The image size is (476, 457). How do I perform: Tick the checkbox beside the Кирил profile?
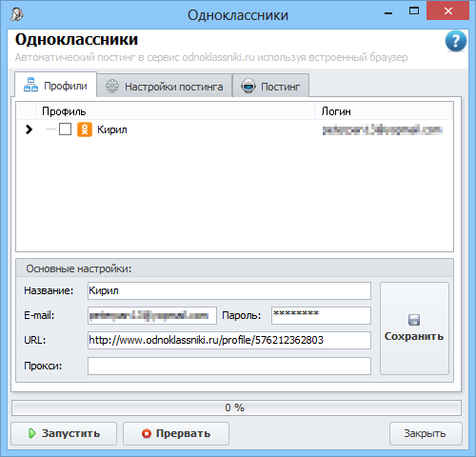(65, 129)
